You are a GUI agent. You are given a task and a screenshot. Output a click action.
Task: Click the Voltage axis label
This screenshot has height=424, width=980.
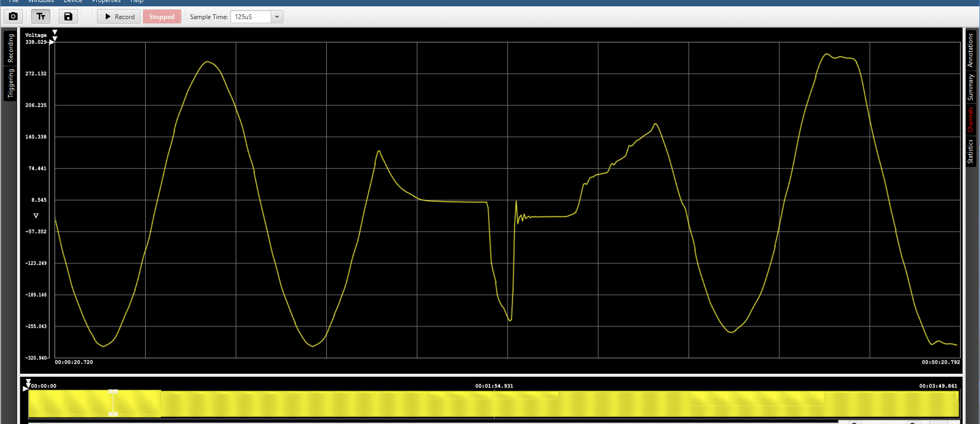(x=36, y=35)
